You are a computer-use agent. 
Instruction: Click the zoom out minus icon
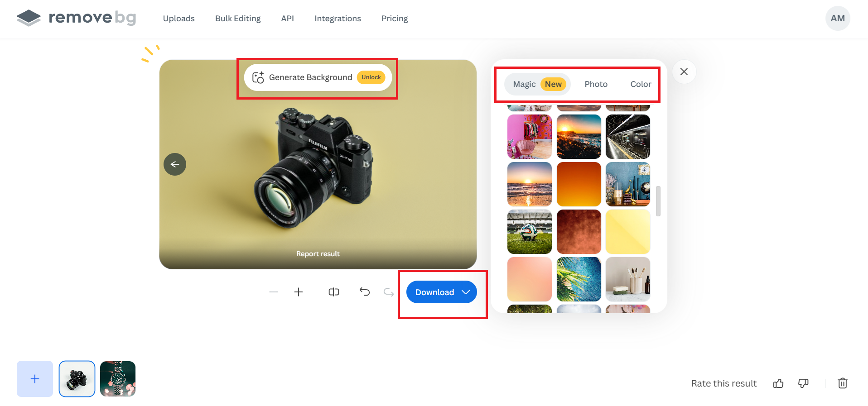(x=274, y=292)
